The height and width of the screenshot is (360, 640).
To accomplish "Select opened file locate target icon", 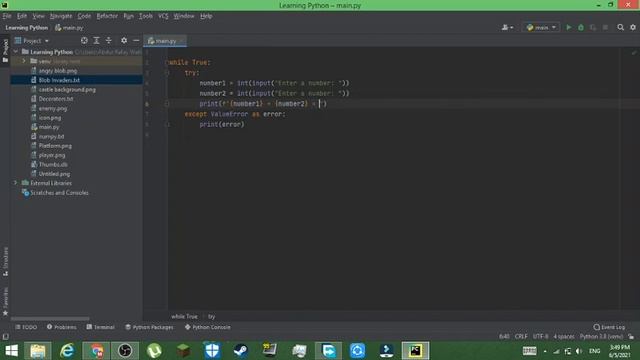I will click(x=84, y=40).
